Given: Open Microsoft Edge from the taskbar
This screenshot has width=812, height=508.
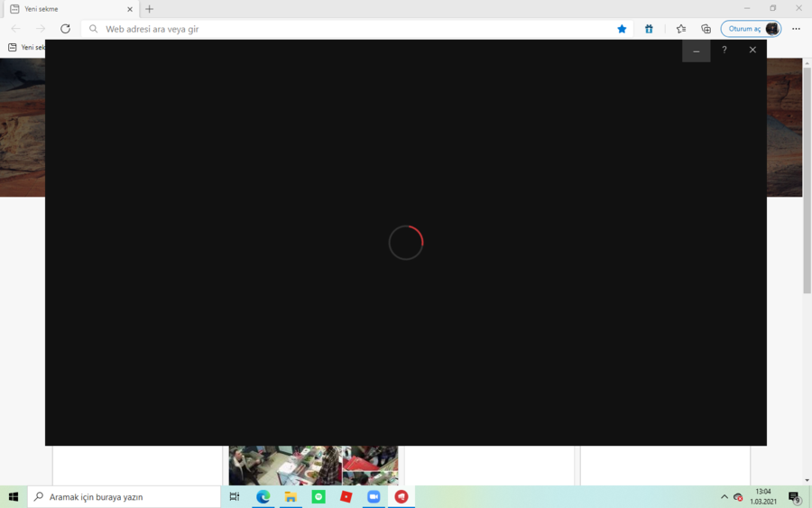Looking at the screenshot, I should point(263,496).
